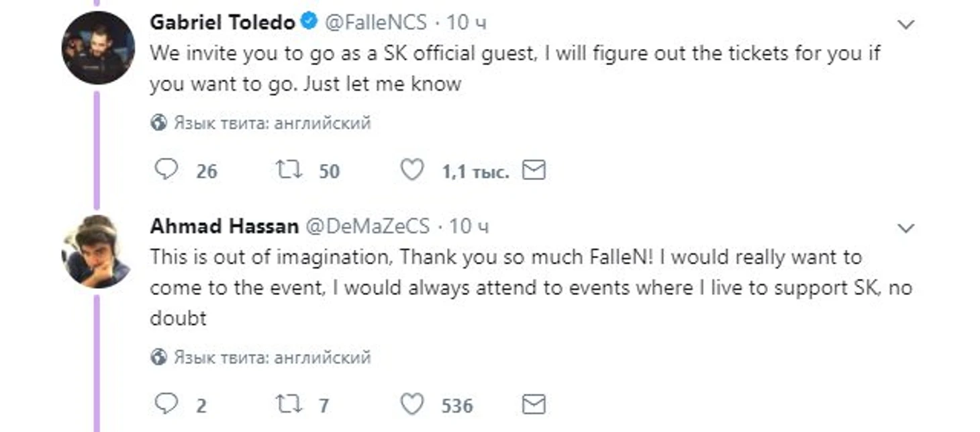Click the @DeMaZeCS handle
Viewport: 980px width, 432px height.
coord(367,226)
